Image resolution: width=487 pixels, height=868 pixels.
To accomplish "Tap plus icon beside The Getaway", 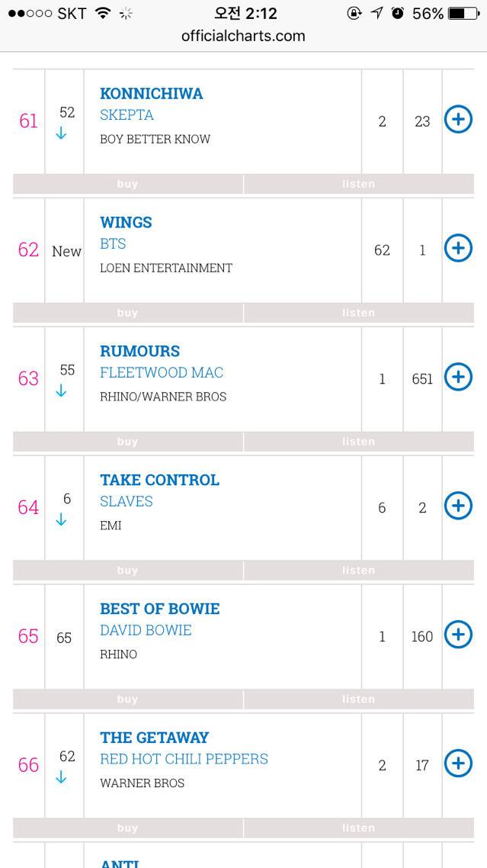I will pyautogui.click(x=458, y=763).
